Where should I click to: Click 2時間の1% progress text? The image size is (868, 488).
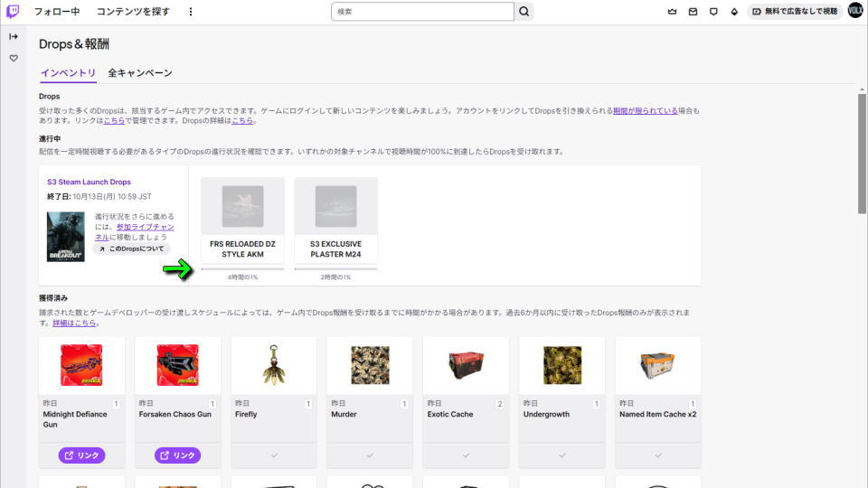[x=335, y=277]
